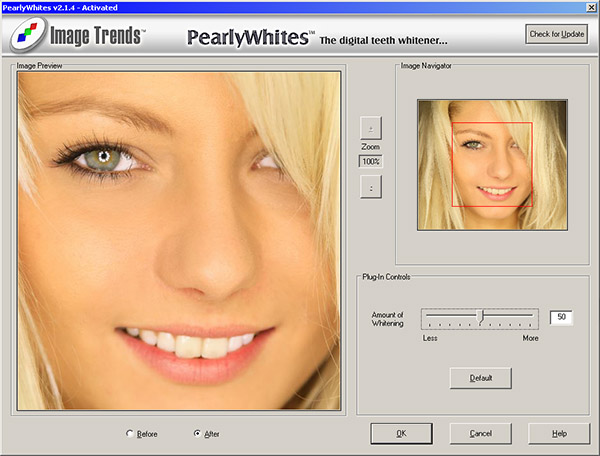600x456 pixels.
Task: Zoom out with the minus button
Action: 371,187
